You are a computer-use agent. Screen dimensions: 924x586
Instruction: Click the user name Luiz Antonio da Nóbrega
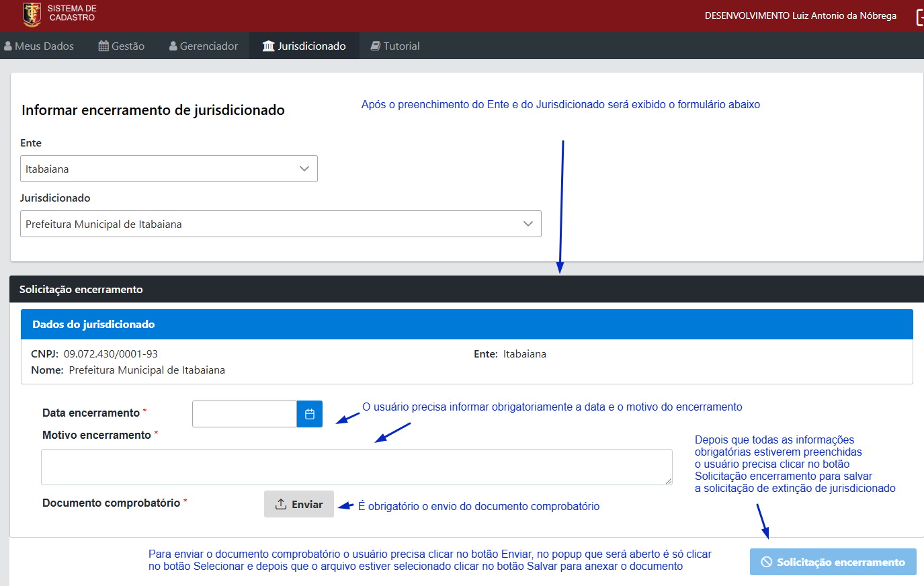844,15
